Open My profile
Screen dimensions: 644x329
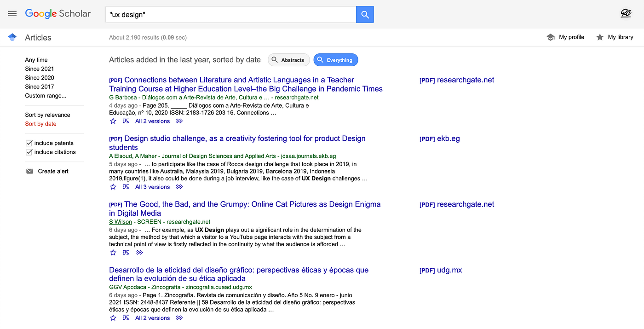click(x=572, y=37)
